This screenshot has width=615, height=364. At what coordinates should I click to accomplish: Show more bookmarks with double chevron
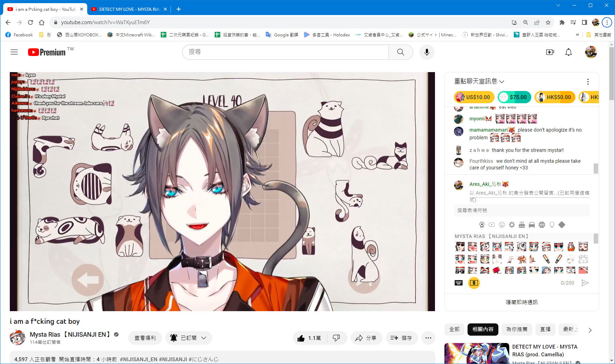[x=577, y=35]
